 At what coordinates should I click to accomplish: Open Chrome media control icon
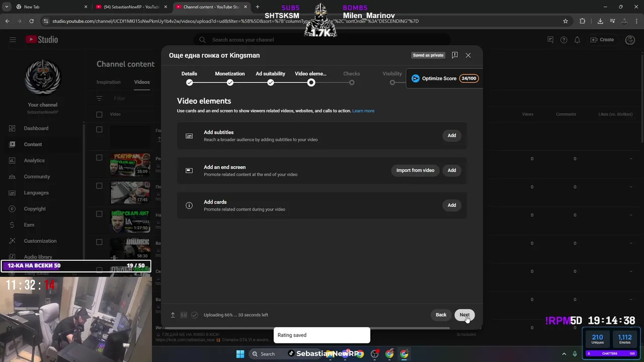pos(612,21)
